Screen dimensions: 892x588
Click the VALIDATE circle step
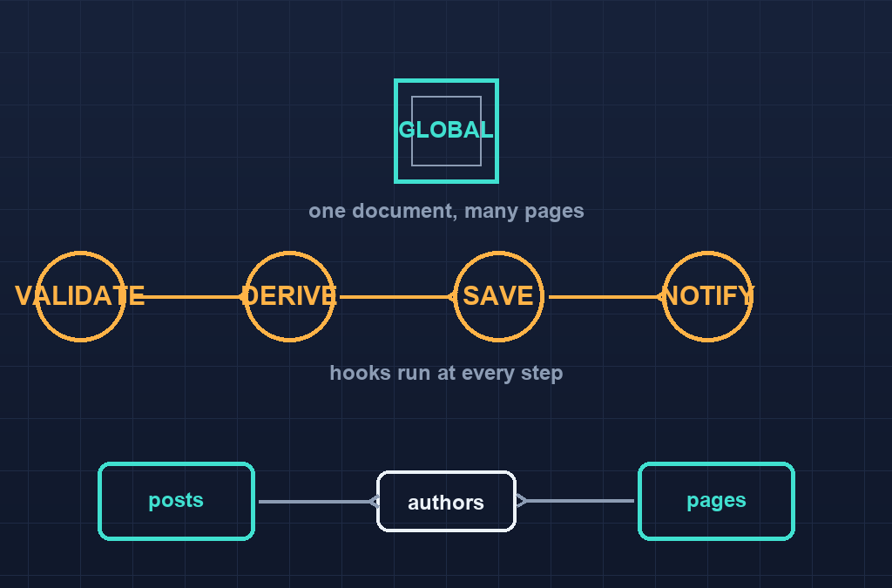pyautogui.click(x=80, y=296)
